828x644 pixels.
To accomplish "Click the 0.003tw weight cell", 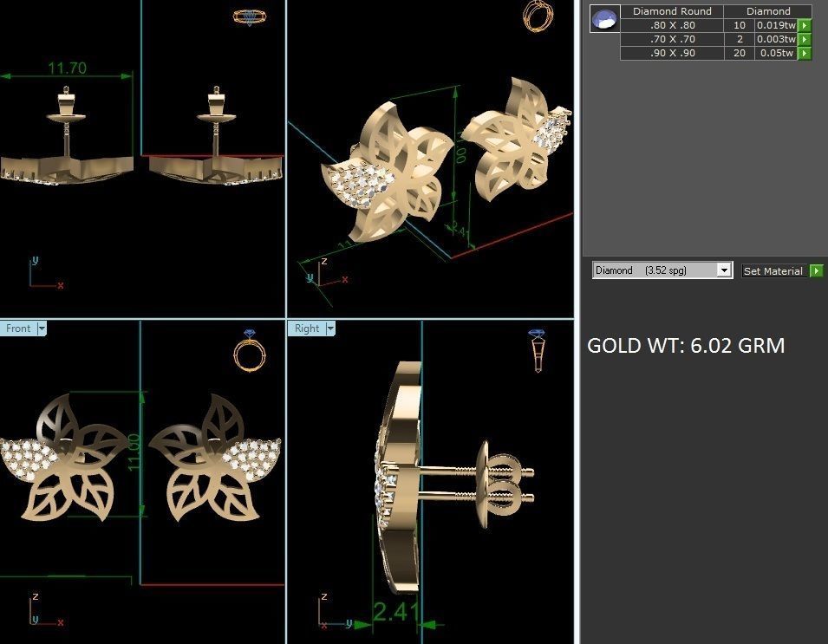I will coord(776,39).
